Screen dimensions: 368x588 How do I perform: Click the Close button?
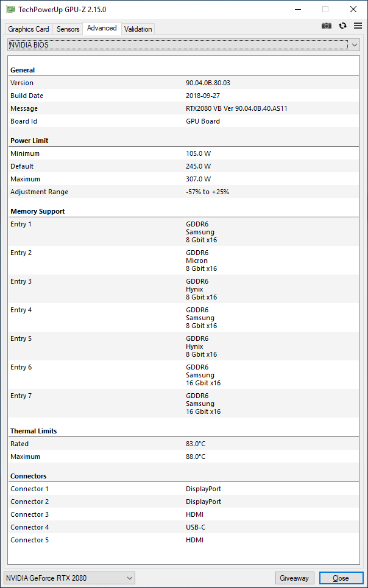coord(341,578)
